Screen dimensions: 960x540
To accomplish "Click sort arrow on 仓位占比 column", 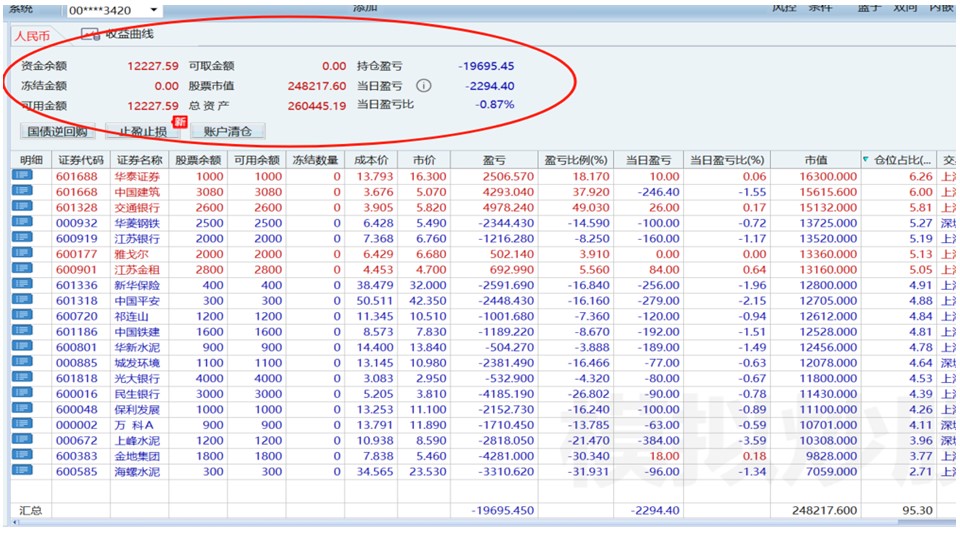I will click(866, 160).
